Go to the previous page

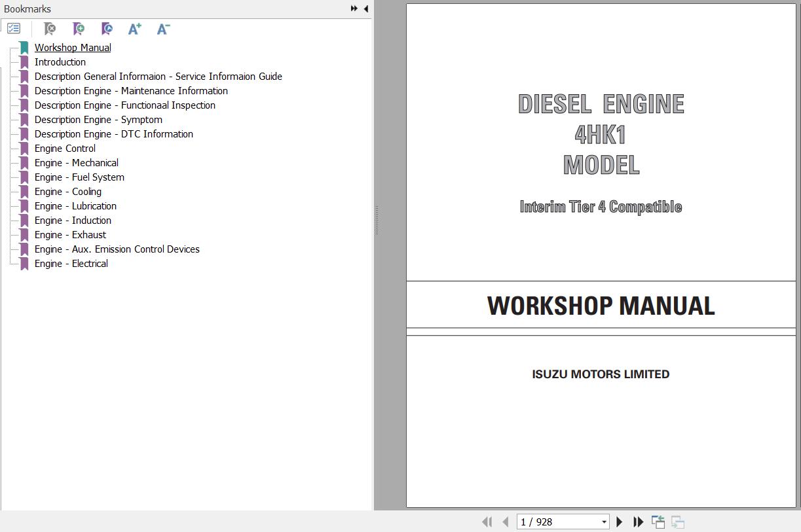pyautogui.click(x=505, y=522)
